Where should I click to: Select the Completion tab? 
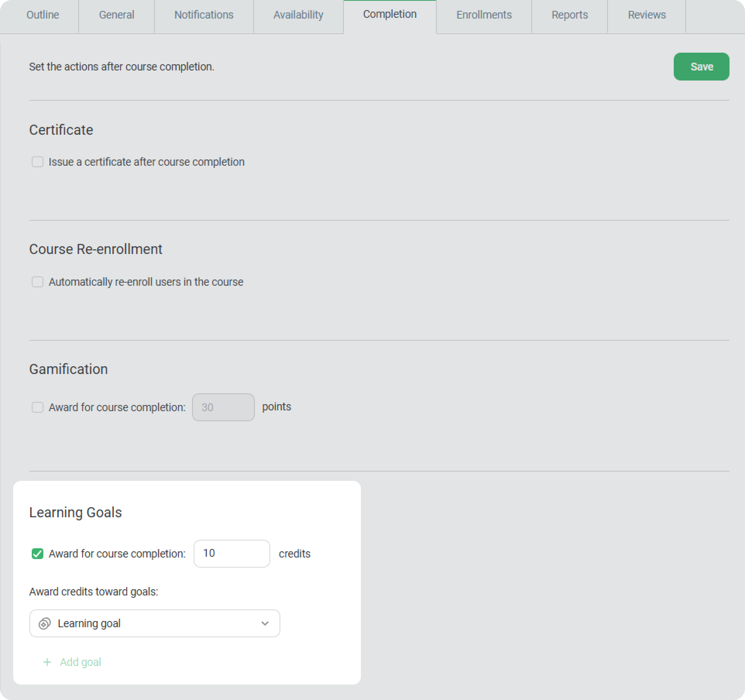(x=390, y=14)
